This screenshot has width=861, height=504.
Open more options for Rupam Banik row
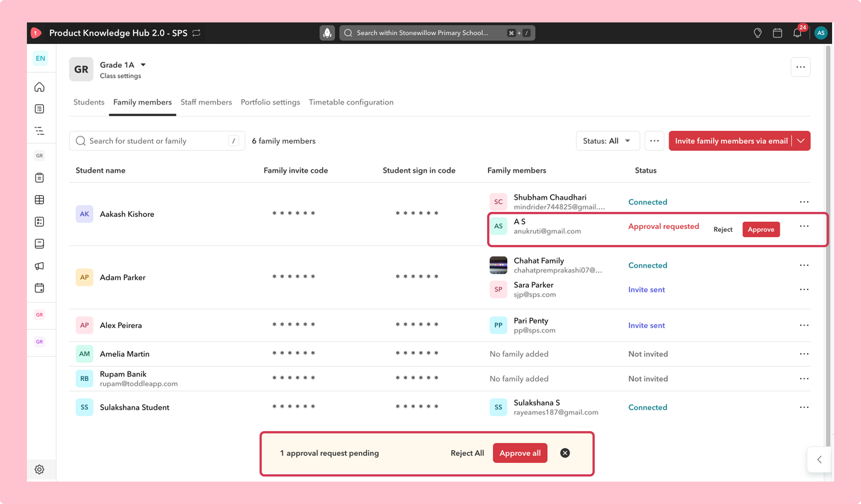point(804,379)
